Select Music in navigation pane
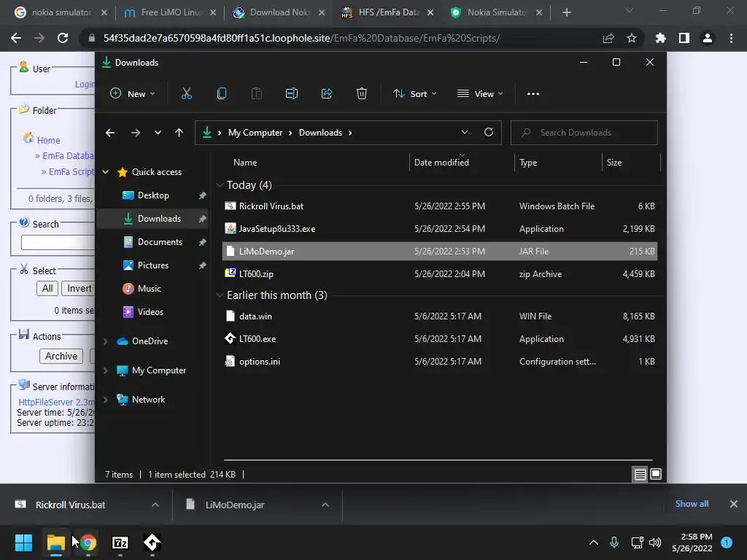Screen dimensions: 747x560 click(x=149, y=289)
